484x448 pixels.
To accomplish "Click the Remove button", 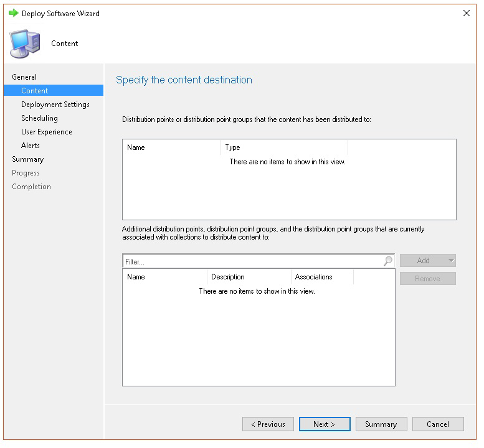I will click(x=427, y=279).
